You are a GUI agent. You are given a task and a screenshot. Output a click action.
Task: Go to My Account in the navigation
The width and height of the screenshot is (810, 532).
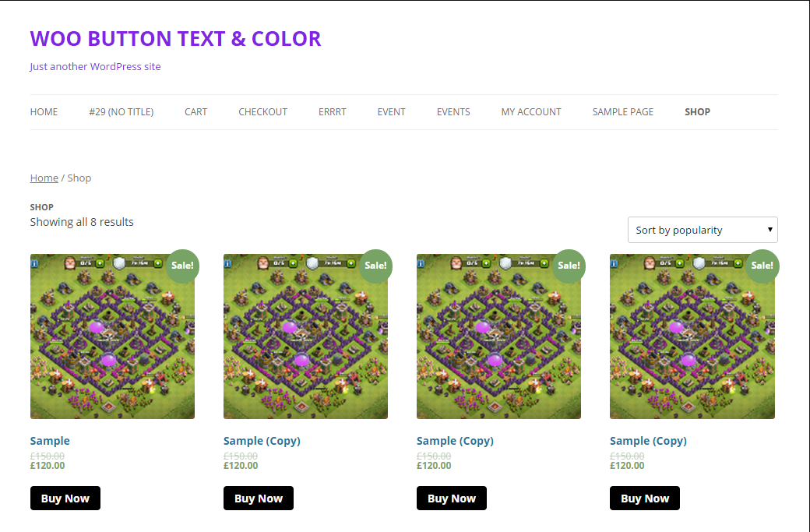click(x=531, y=112)
